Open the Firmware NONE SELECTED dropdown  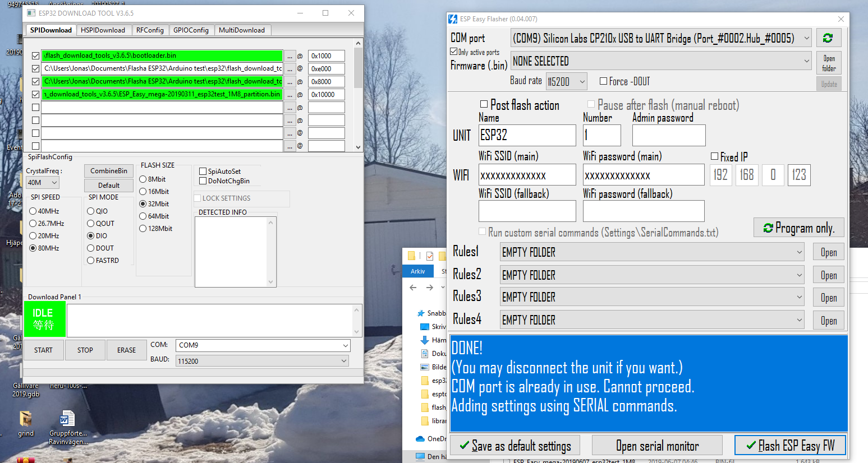661,61
